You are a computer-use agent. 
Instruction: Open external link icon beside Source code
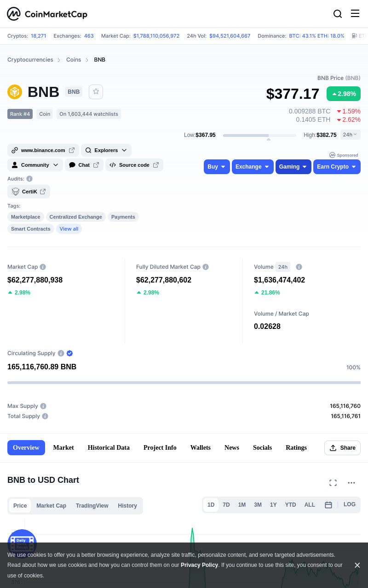[156, 165]
